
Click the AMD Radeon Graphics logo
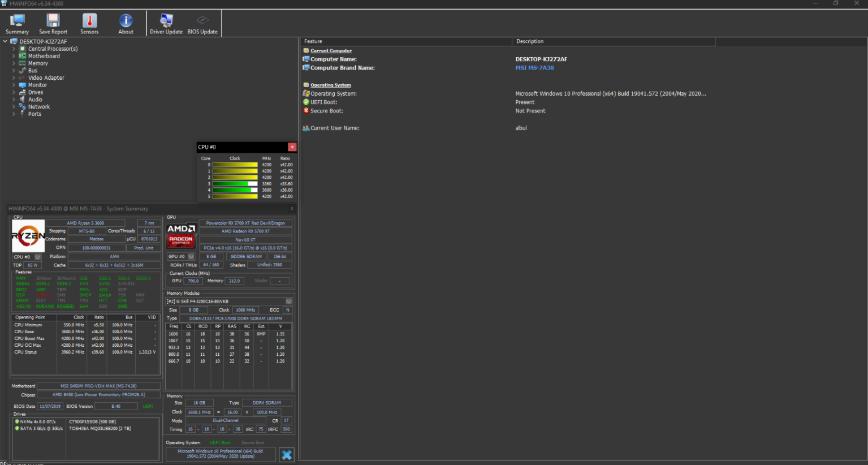tap(182, 235)
